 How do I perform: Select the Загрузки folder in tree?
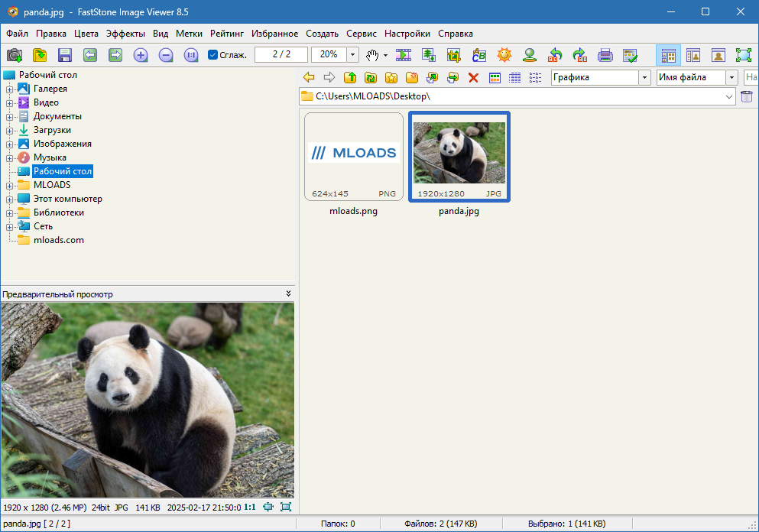52,130
